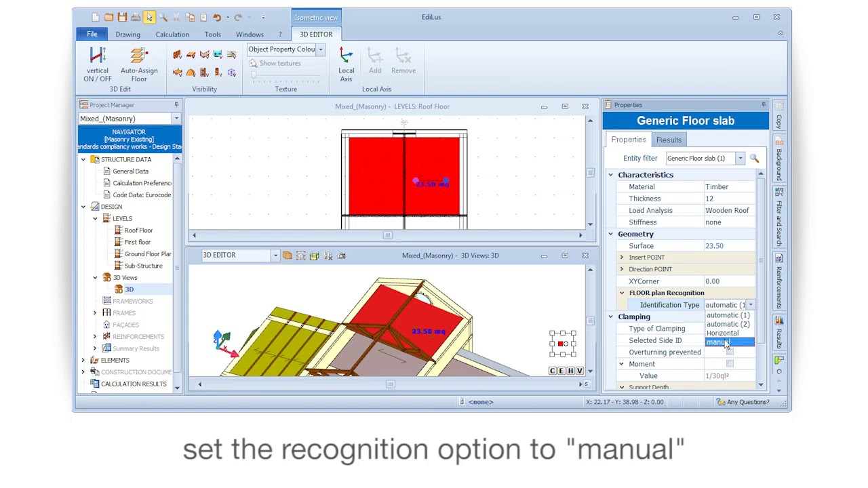868x488 pixels.
Task: Click the camera icon in 3D view toolbar
Action: [x=342, y=256]
